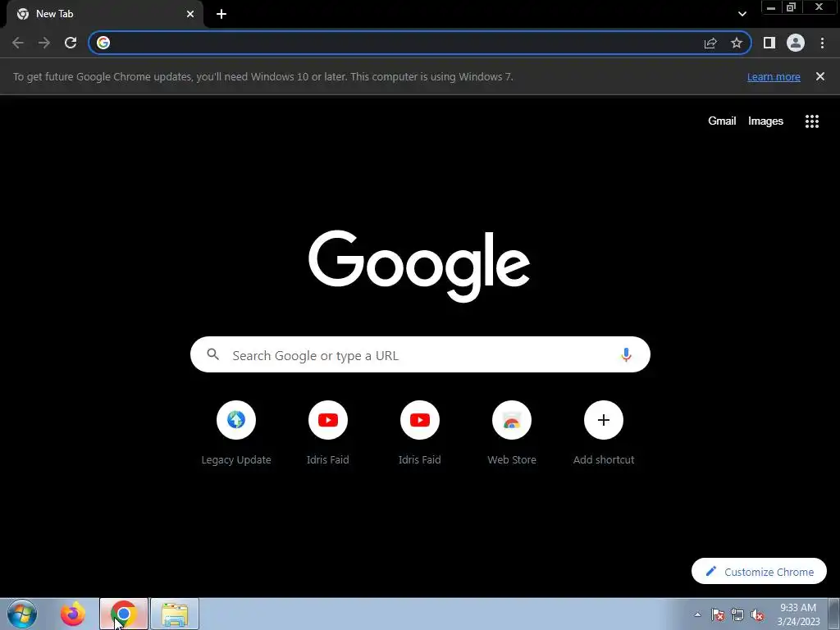Open the Learn more link
Screen dimensions: 840x630
[774, 76]
